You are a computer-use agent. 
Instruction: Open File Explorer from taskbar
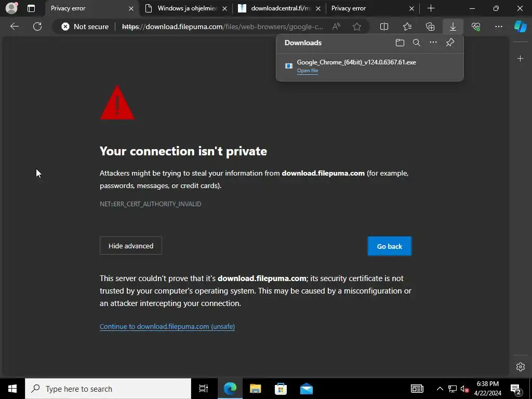point(255,389)
